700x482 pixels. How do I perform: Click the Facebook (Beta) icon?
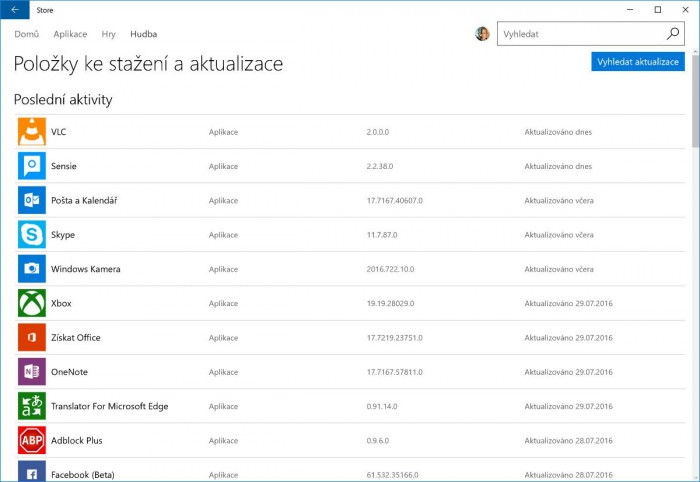[x=32, y=472]
